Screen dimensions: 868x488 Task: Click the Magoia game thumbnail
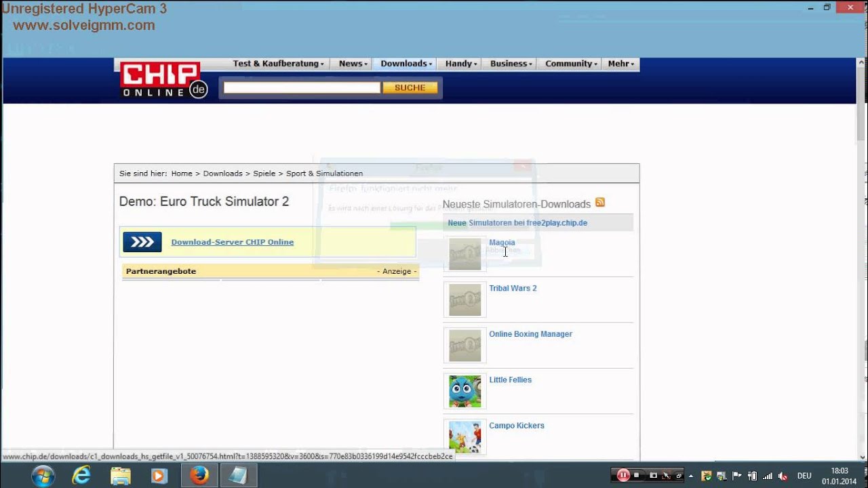click(x=465, y=253)
